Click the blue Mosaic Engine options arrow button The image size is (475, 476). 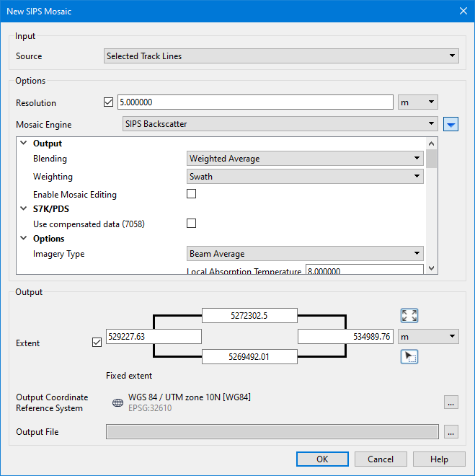[x=451, y=125]
